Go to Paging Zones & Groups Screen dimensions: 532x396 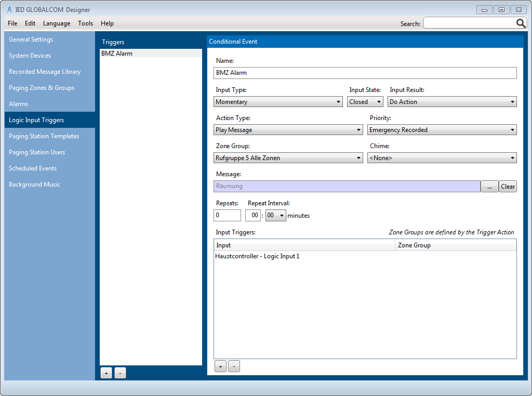tap(42, 88)
